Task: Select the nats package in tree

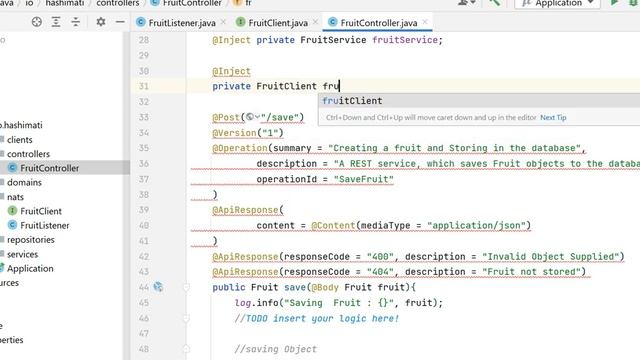Action: point(15,197)
